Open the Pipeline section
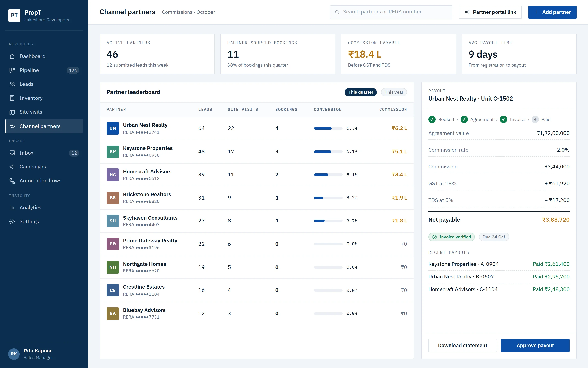588x368 pixels. [x=44, y=70]
